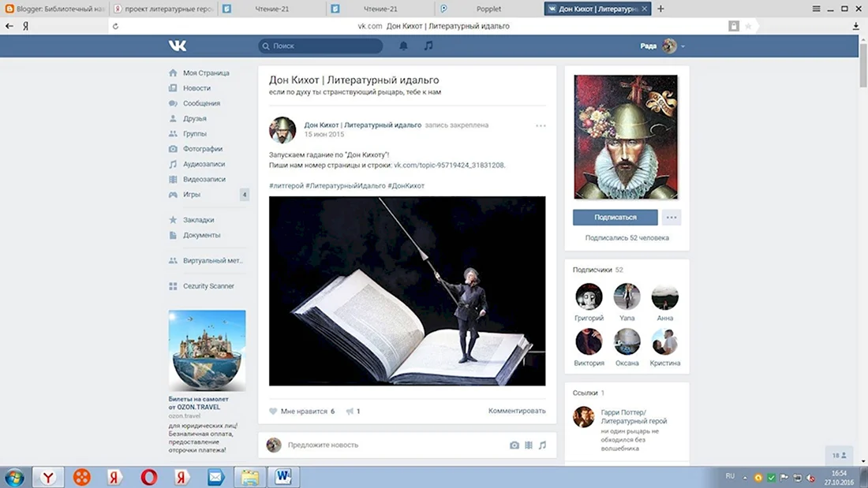This screenshot has width=868, height=488.
Task: Click the document icon beside Документы
Action: (174, 235)
